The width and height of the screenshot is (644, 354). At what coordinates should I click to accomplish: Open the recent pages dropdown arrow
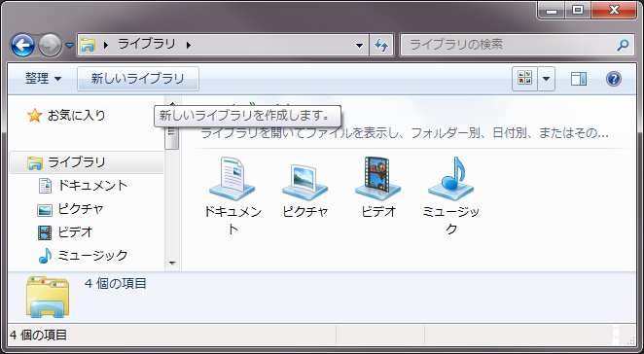point(69,45)
